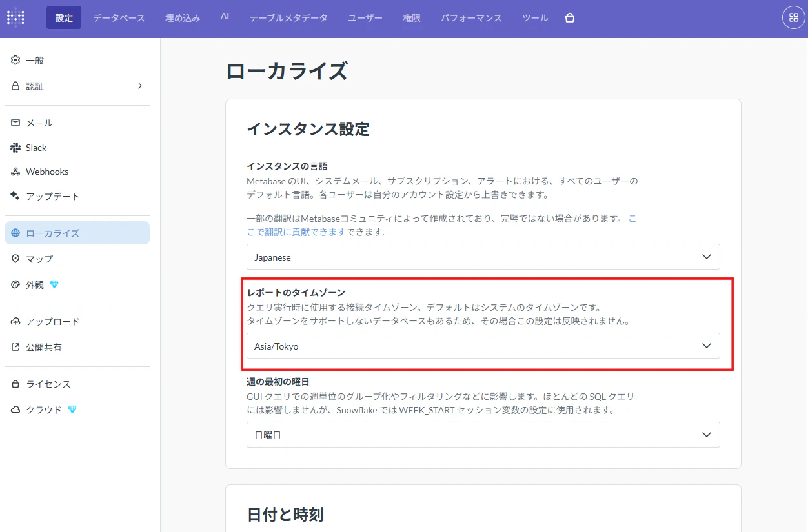808x532 pixels.
Task: Go to 公開共有 settings
Action: coord(77,347)
